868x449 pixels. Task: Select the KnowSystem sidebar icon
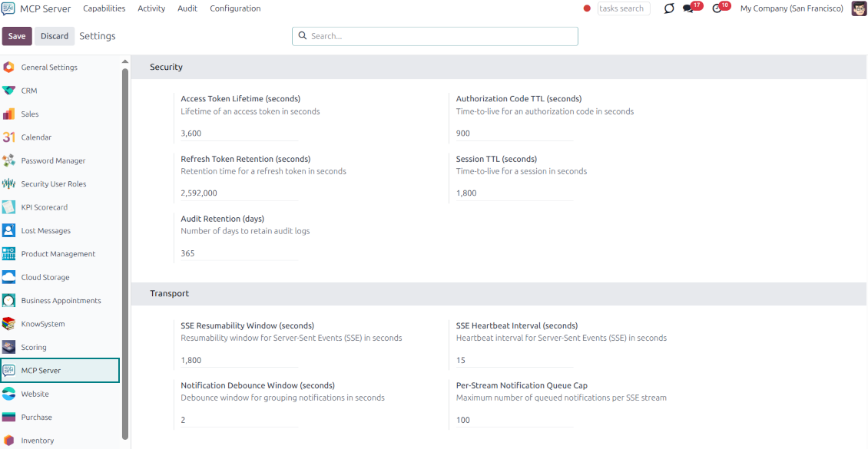pyautogui.click(x=10, y=323)
